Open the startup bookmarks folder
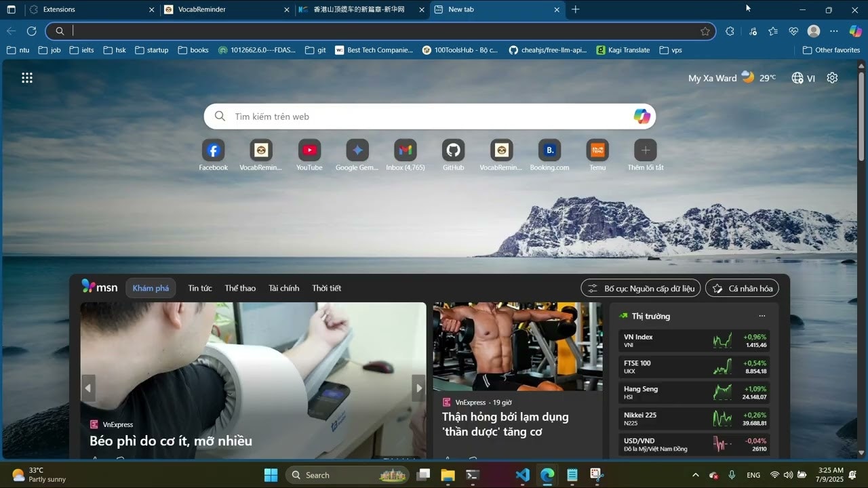Viewport: 868px width, 488px height. pyautogui.click(x=151, y=50)
